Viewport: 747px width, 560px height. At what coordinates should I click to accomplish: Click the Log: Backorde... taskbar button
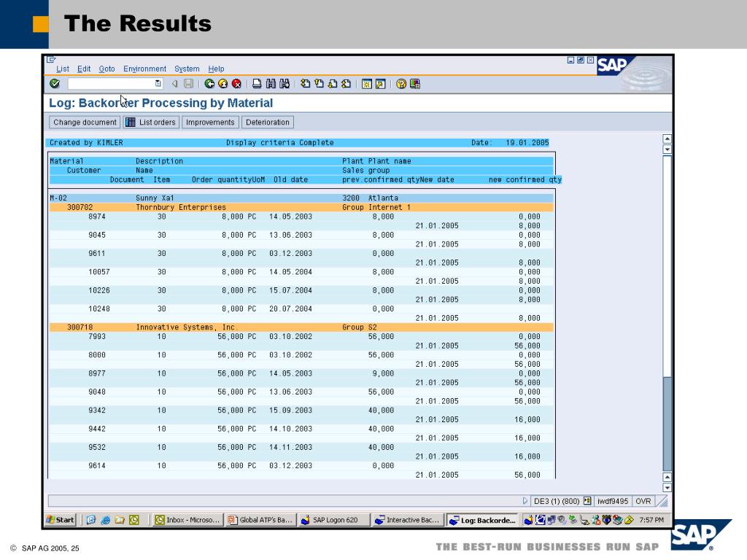[x=483, y=520]
